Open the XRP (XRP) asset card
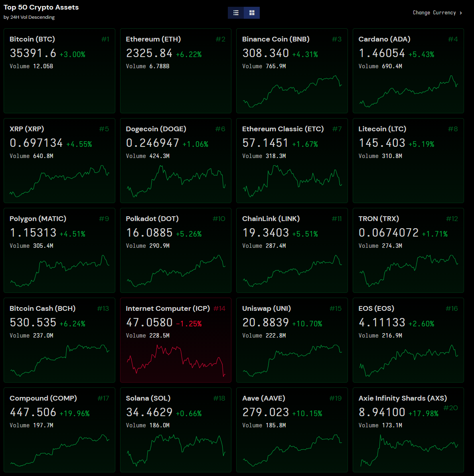 [59, 160]
